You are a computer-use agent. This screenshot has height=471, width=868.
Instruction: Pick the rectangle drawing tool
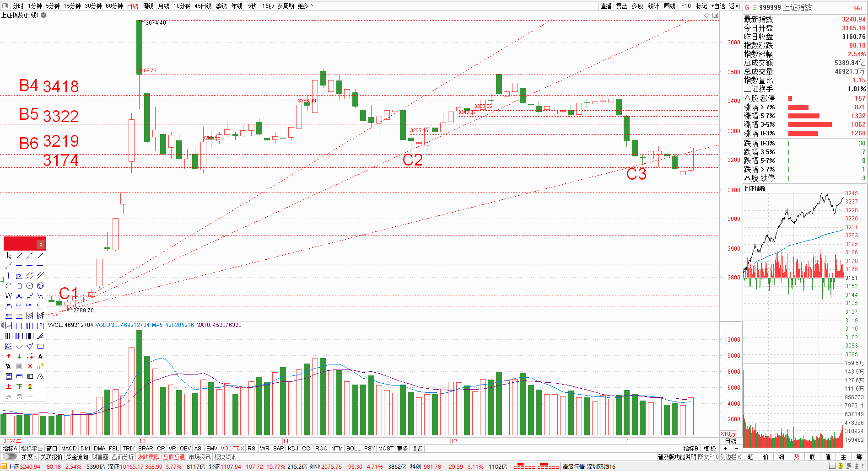(40, 346)
